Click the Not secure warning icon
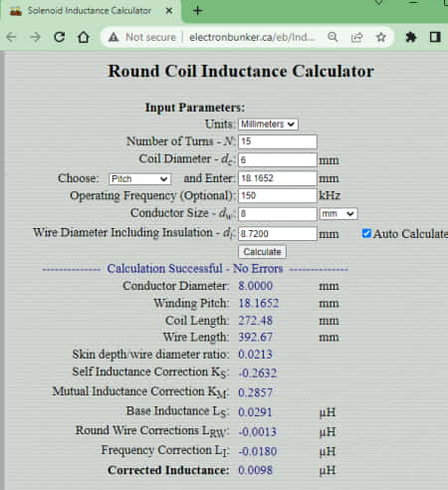 click(x=113, y=37)
